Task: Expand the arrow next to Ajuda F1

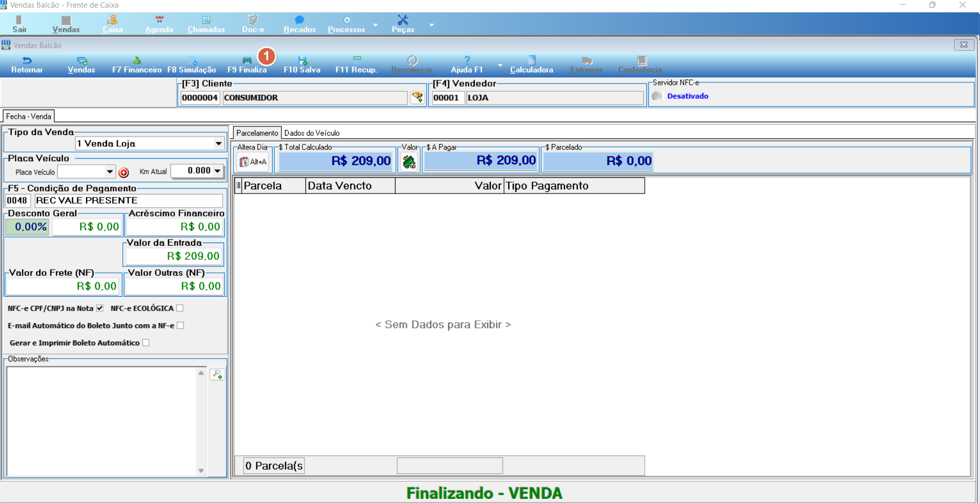Action: click(499, 65)
